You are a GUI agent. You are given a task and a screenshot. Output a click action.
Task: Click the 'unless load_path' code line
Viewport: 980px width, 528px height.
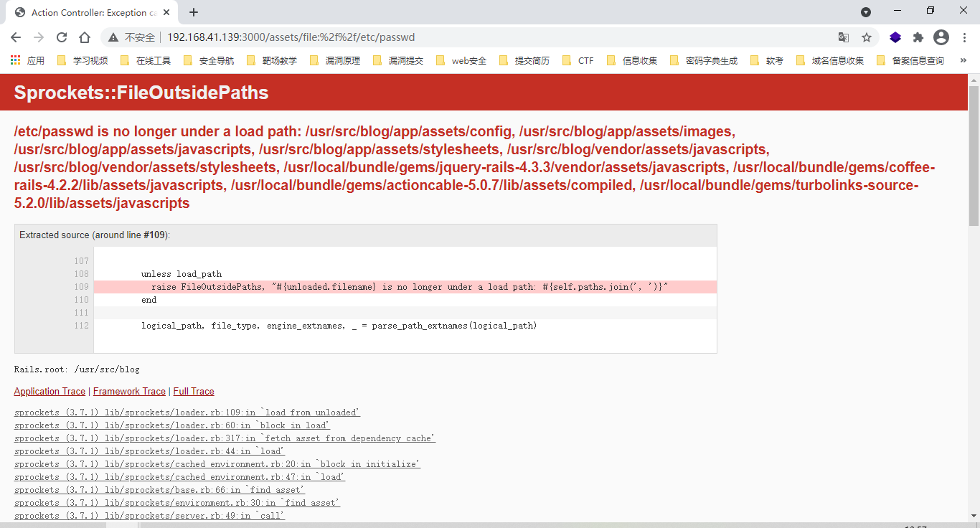(182, 274)
